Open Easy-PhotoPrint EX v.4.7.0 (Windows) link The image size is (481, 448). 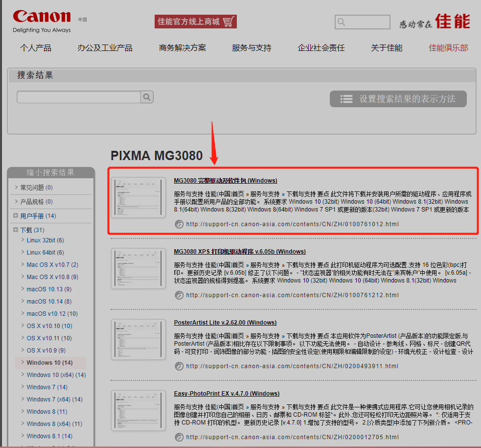pyautogui.click(x=227, y=394)
